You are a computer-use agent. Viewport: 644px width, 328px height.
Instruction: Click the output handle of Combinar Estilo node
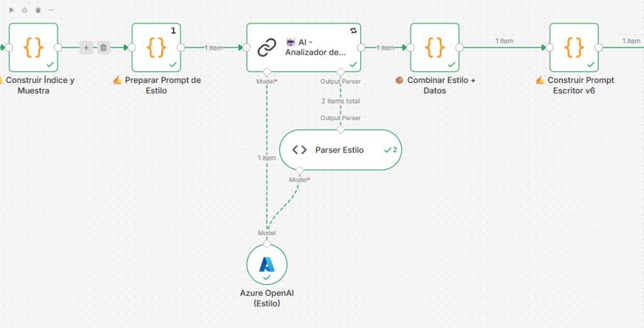click(x=460, y=48)
